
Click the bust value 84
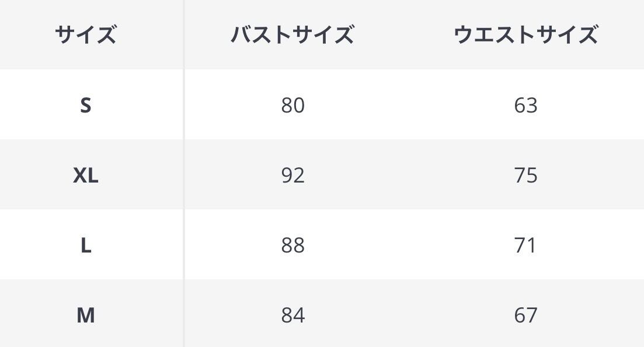coord(293,316)
